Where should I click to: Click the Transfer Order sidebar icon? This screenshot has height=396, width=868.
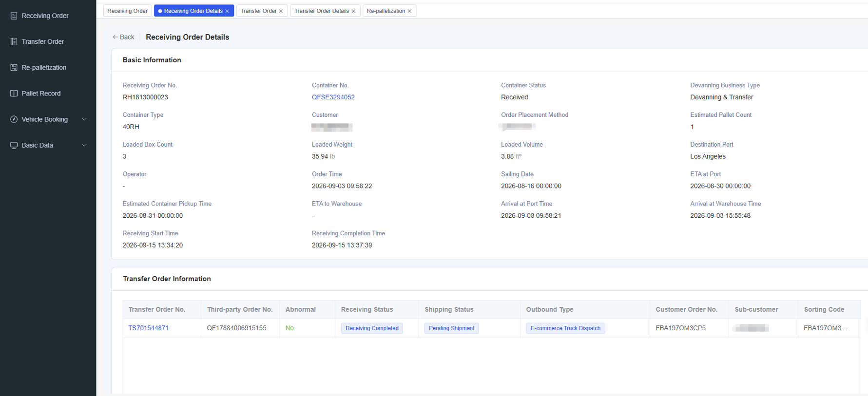pos(14,41)
